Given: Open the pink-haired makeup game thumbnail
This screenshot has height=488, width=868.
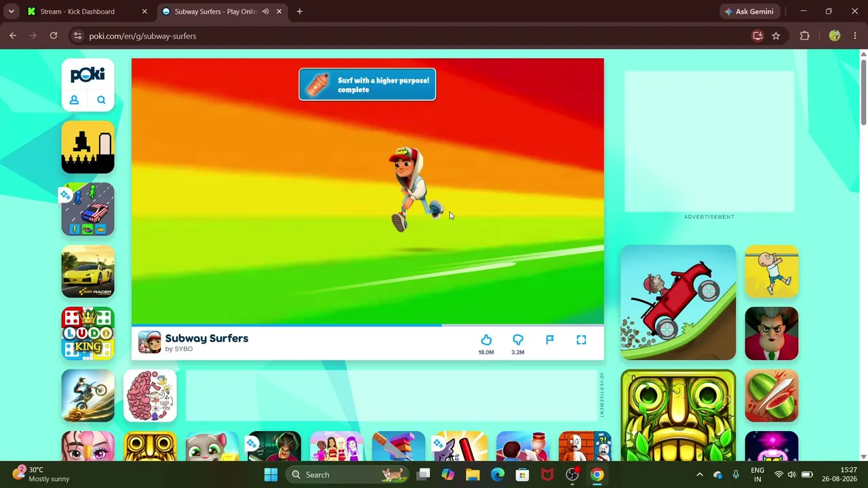Looking at the screenshot, I should (x=88, y=446).
